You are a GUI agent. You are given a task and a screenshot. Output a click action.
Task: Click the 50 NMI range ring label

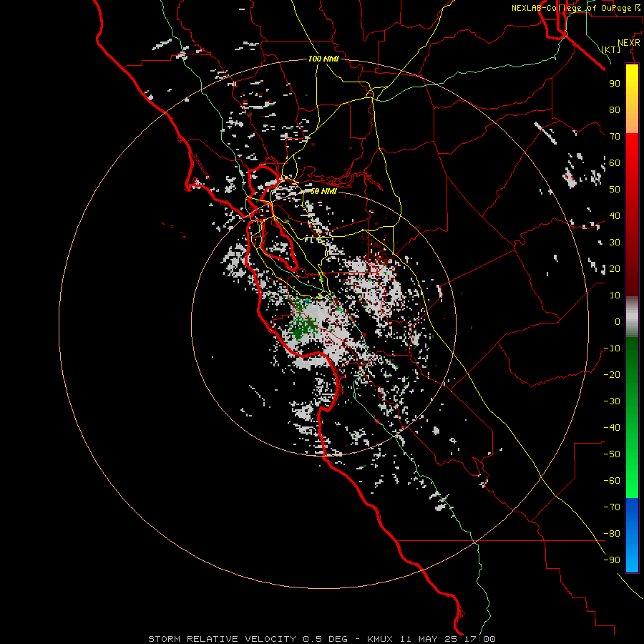pyautogui.click(x=323, y=191)
